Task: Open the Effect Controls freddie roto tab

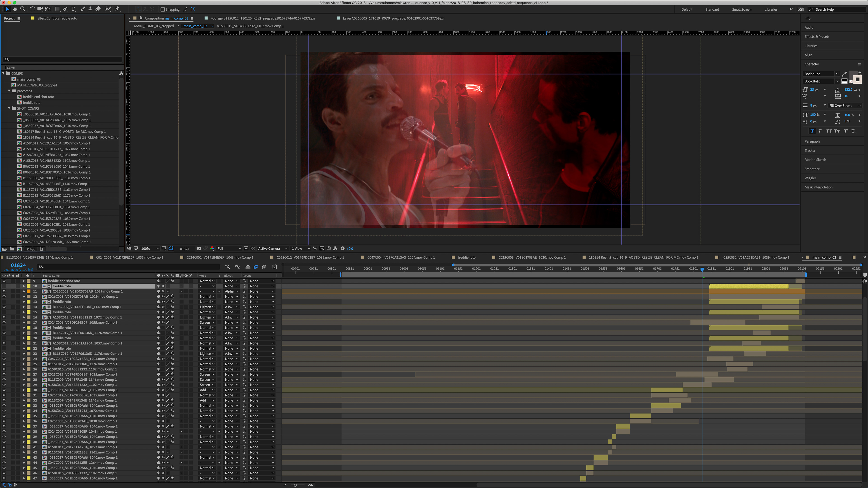Action: (57, 18)
